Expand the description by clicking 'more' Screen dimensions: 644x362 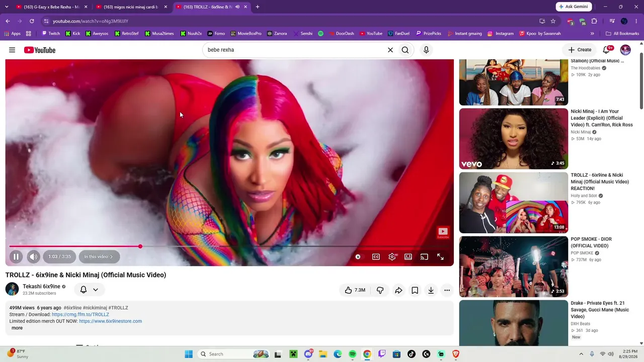[x=17, y=328]
